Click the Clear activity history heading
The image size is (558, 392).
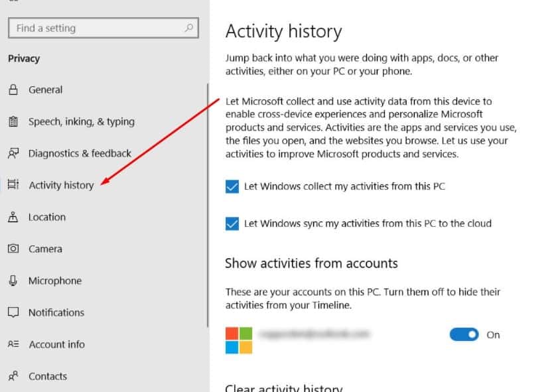pyautogui.click(x=283, y=387)
